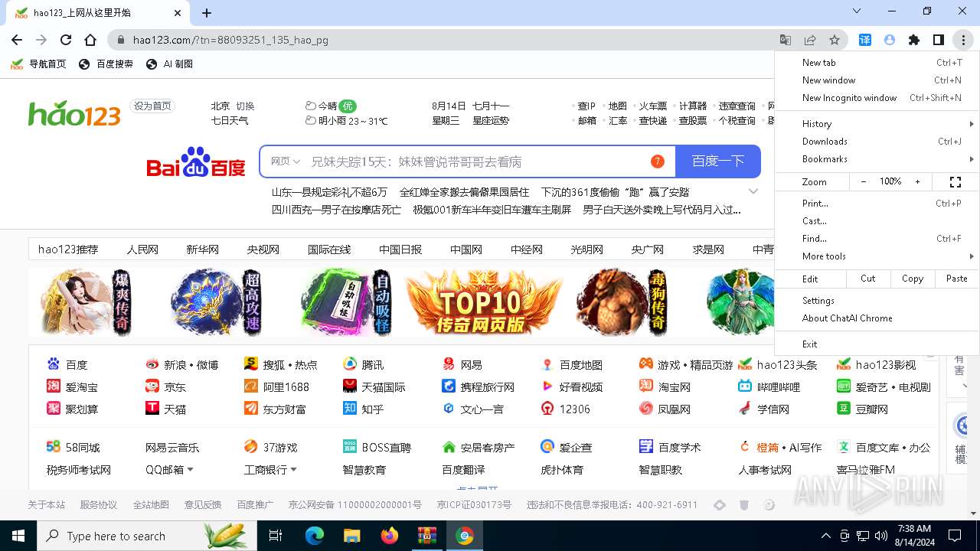Open the 网页 search type dropdown

[286, 161]
